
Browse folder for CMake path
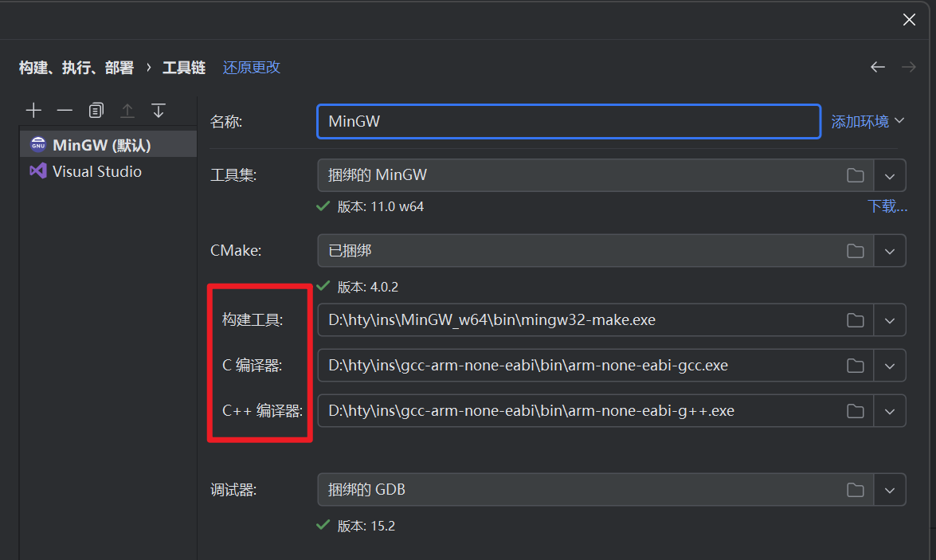tap(856, 251)
